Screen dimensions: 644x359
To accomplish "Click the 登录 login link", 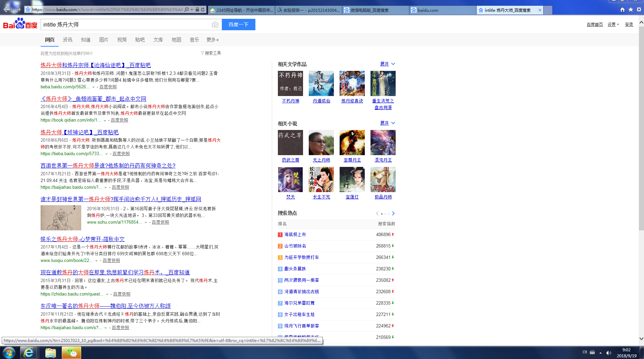I will (629, 25).
